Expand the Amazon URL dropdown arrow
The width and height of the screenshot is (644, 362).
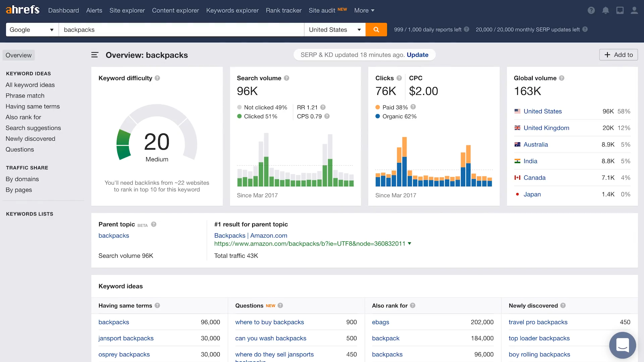click(409, 244)
